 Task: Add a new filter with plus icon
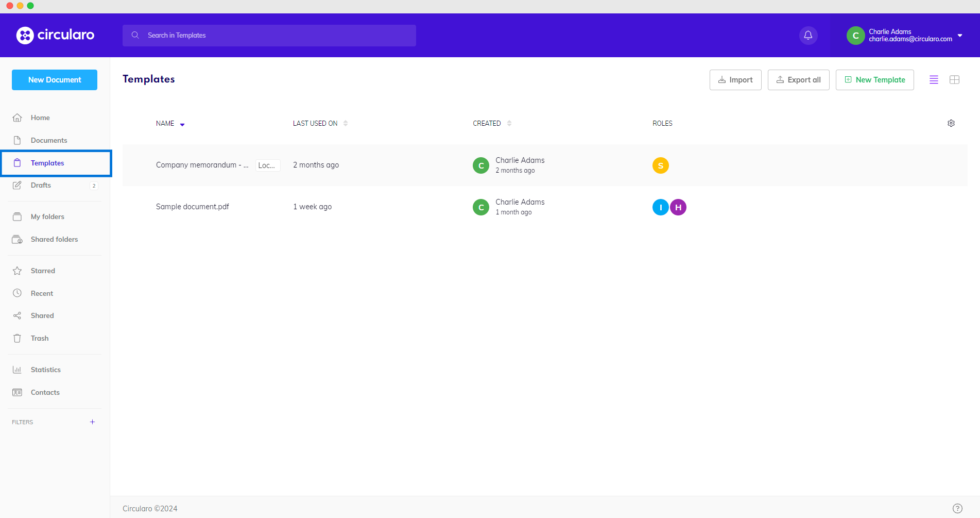pos(93,422)
